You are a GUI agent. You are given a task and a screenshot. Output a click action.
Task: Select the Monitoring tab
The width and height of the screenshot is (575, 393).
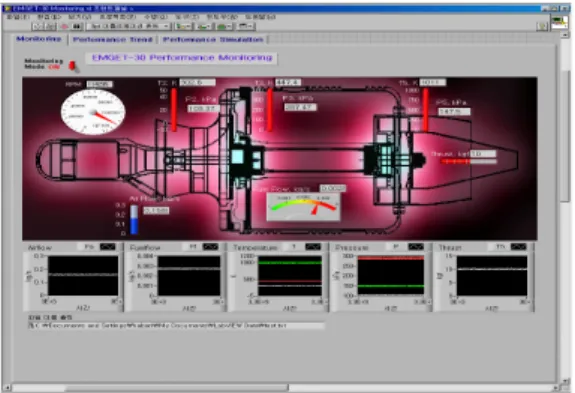point(39,39)
